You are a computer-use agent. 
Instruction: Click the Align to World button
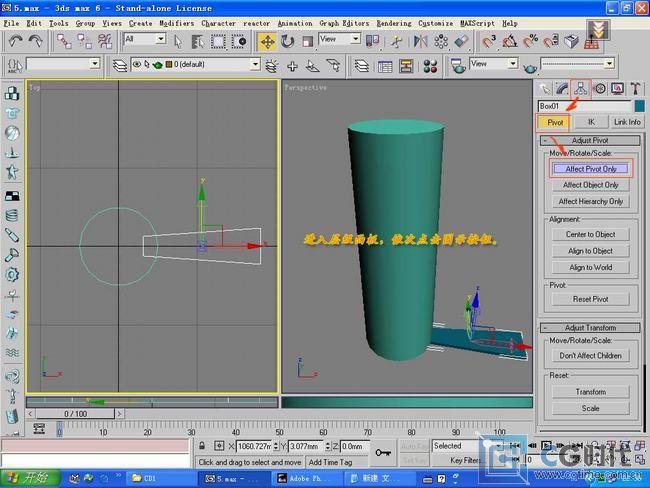point(591,267)
